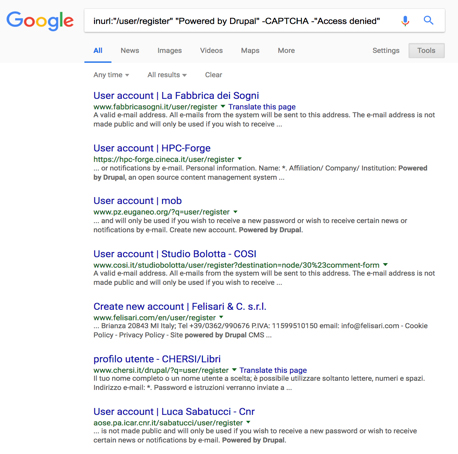Expand arrow beside felisari.com URL
The height and width of the screenshot is (454, 458).
221,317
